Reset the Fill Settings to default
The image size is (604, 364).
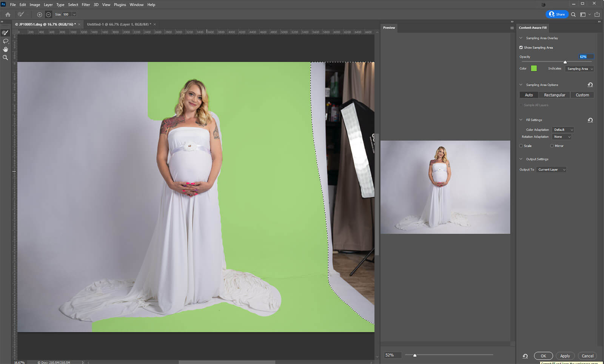(590, 120)
